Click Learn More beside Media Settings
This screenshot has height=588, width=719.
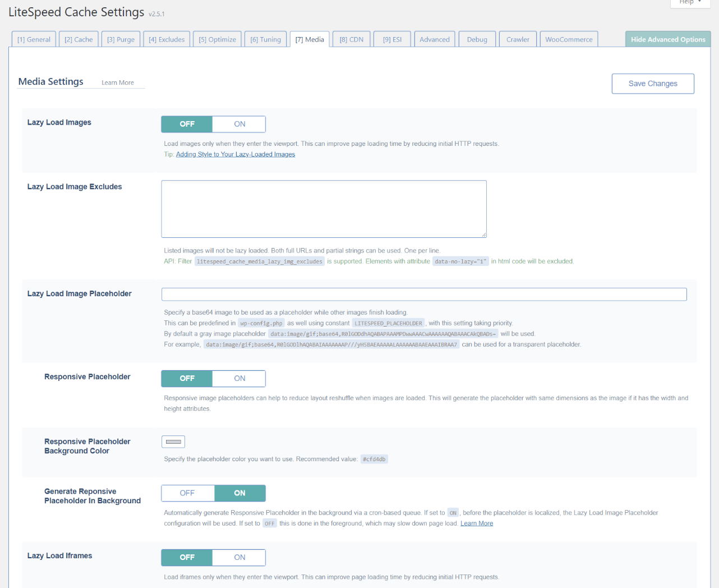click(118, 82)
